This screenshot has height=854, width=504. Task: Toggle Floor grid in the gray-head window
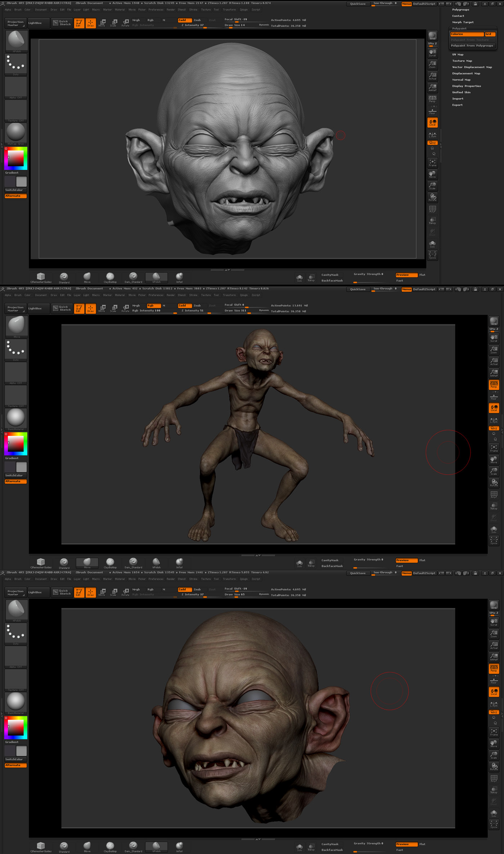(x=432, y=111)
